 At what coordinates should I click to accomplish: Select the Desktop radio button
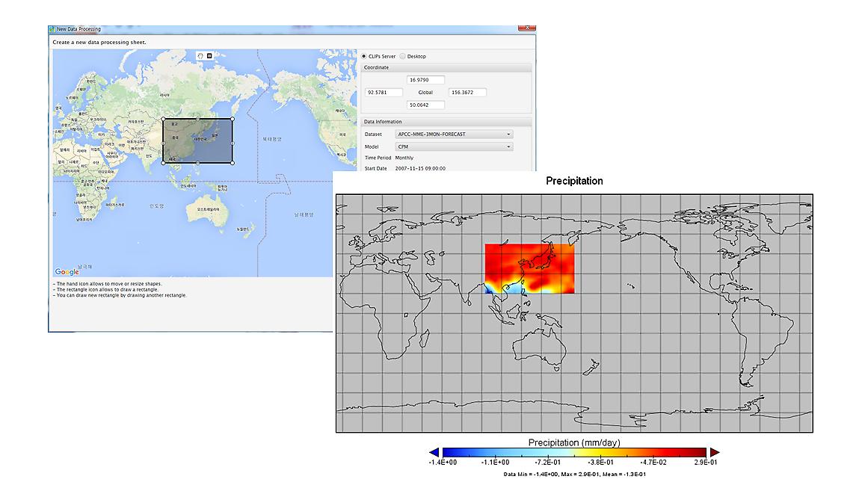coord(403,56)
